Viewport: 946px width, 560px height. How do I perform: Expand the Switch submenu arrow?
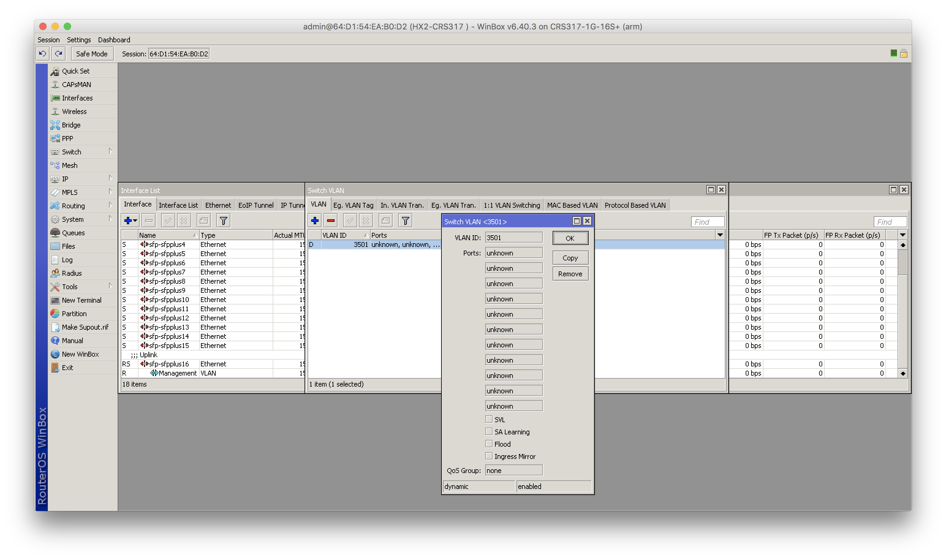tap(111, 151)
